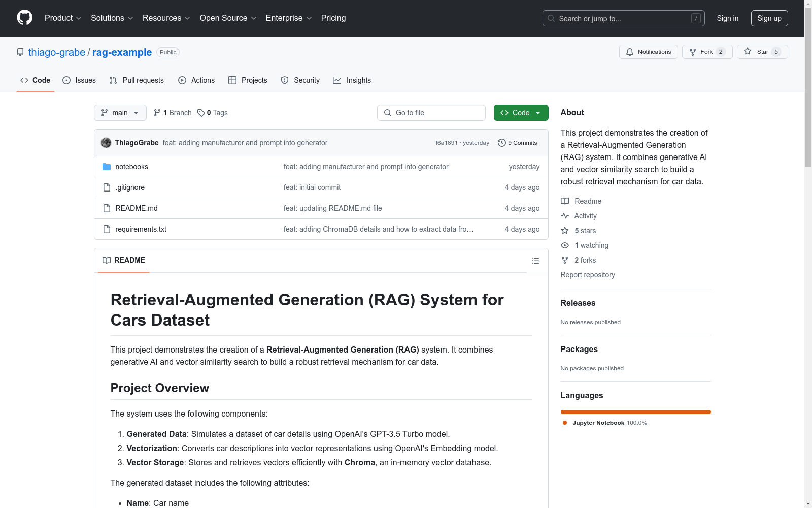Click the Jupyter Notebook language bar
This screenshot has height=508, width=812.
(x=635, y=412)
